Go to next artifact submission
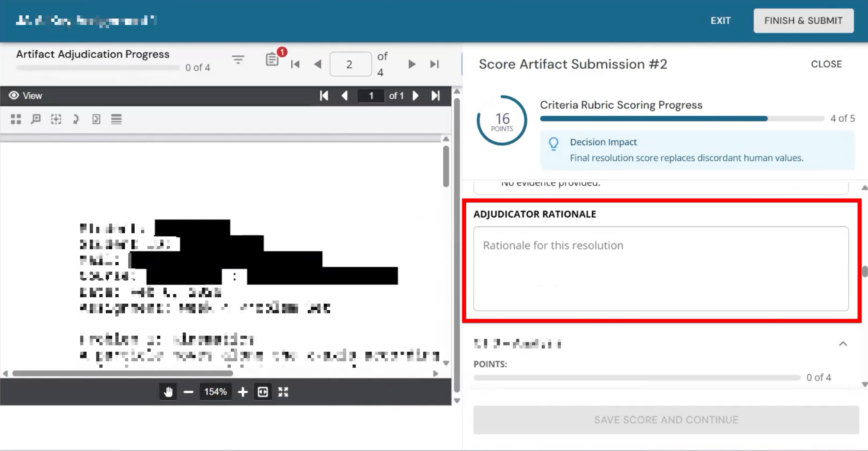868x451 pixels. click(412, 64)
